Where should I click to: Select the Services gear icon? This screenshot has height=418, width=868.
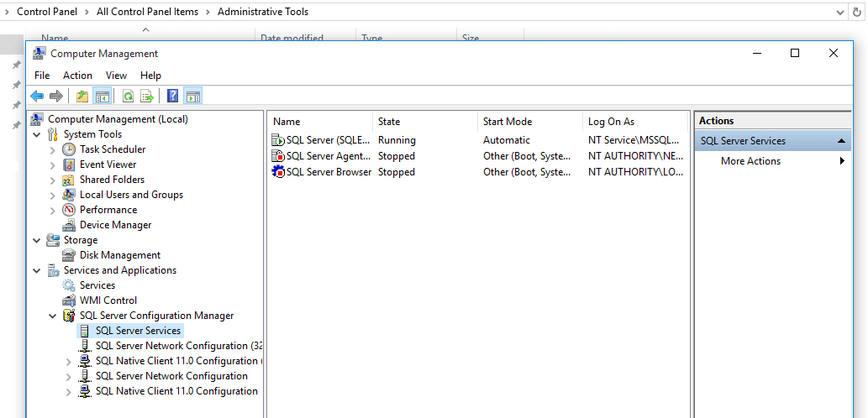69,285
